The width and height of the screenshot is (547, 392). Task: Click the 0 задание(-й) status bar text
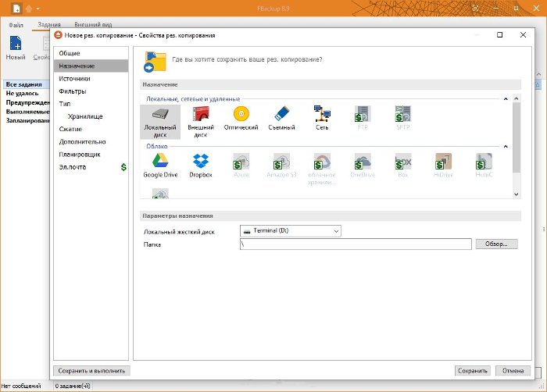coord(73,386)
